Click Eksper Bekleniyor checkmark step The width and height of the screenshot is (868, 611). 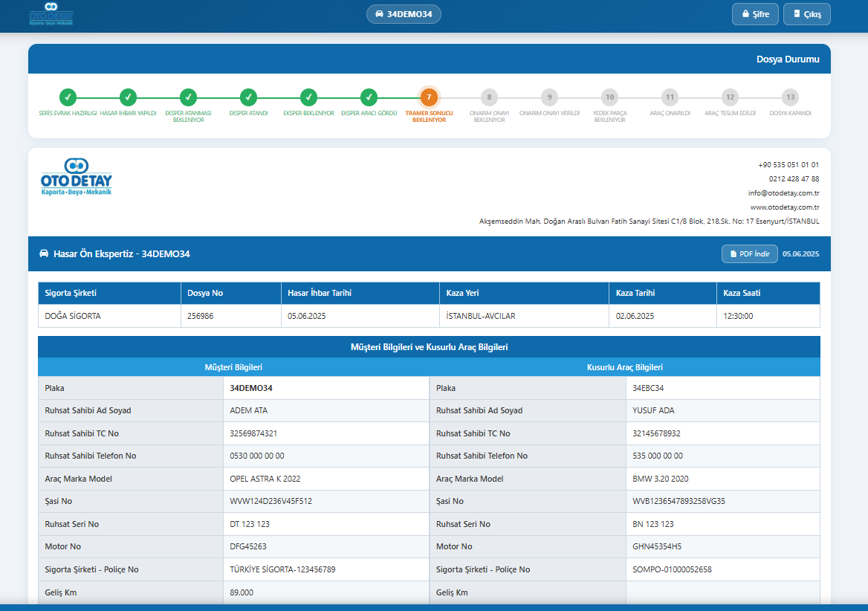pos(308,97)
